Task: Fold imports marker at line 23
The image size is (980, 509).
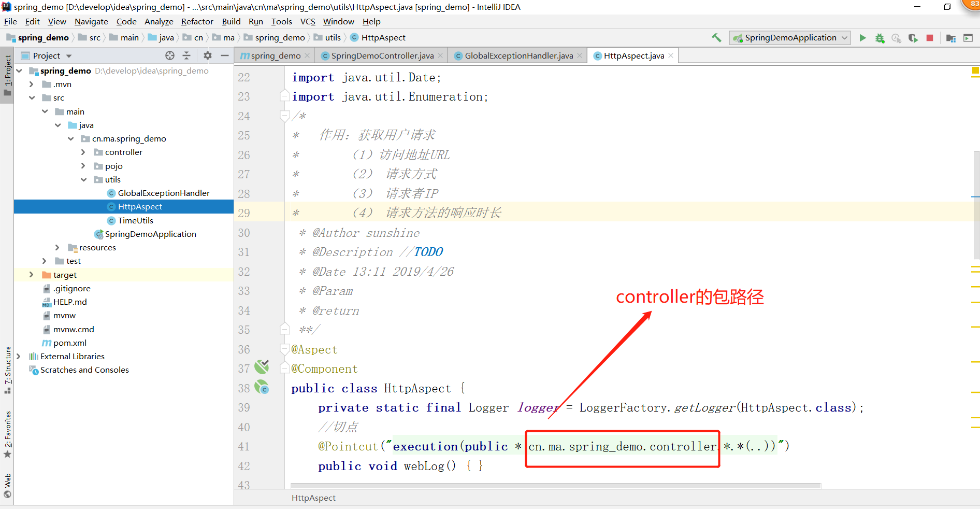Action: click(x=284, y=96)
